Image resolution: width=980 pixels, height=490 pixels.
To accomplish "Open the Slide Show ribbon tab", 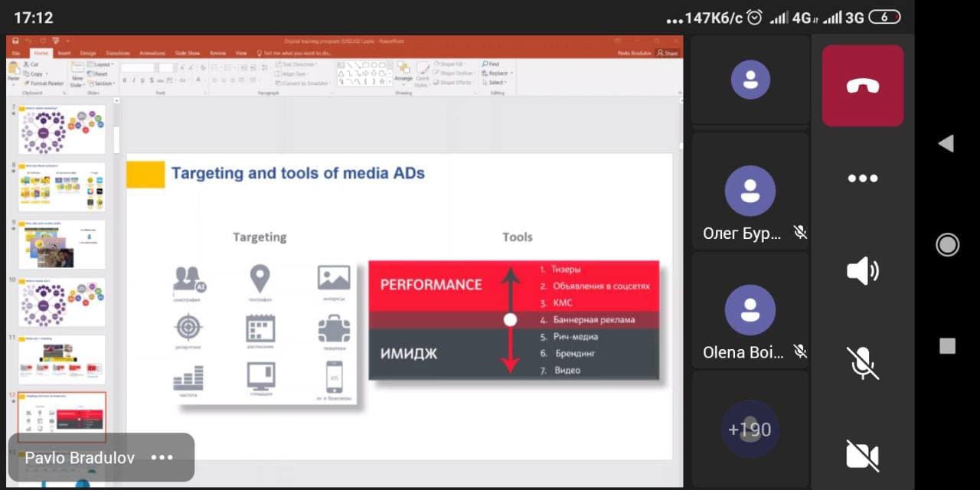I will 188,54.
